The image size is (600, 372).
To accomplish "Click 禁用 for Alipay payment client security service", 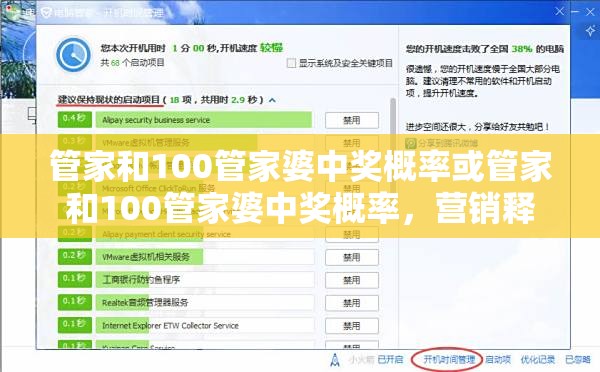I will coord(352,234).
